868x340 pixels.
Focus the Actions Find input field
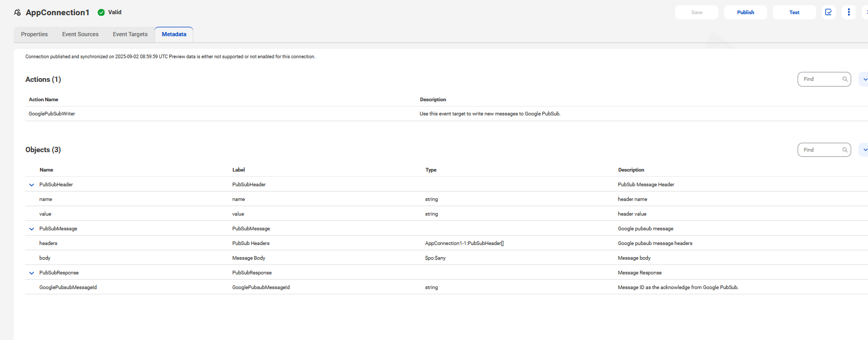click(x=824, y=79)
